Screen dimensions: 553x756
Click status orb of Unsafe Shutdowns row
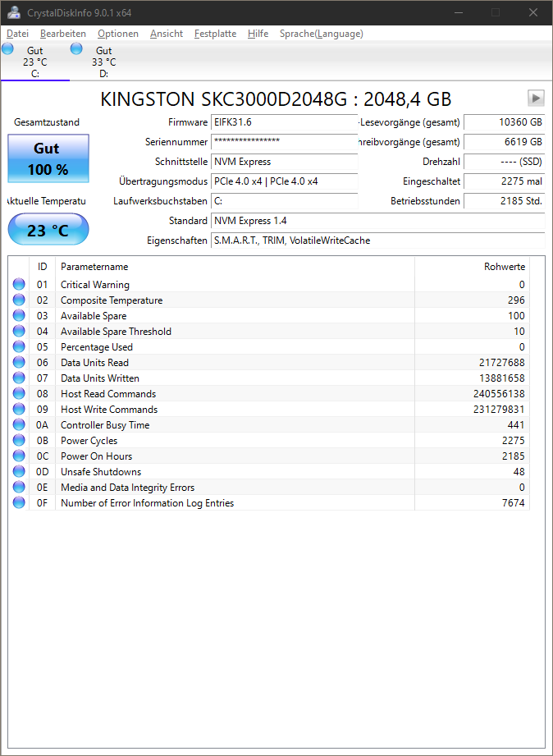[19, 471]
